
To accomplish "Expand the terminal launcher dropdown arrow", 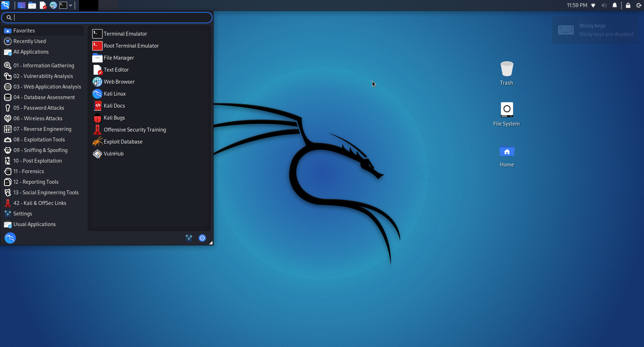I will point(71,5).
